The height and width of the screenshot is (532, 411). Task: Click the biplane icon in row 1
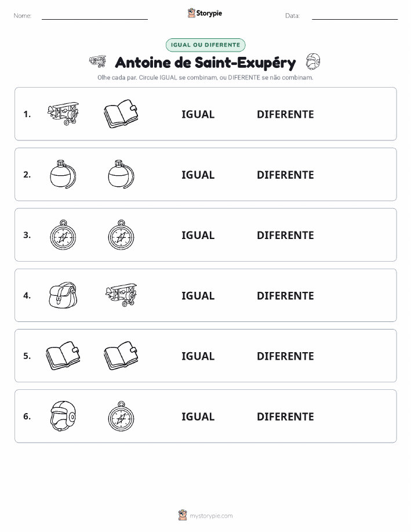click(x=63, y=114)
